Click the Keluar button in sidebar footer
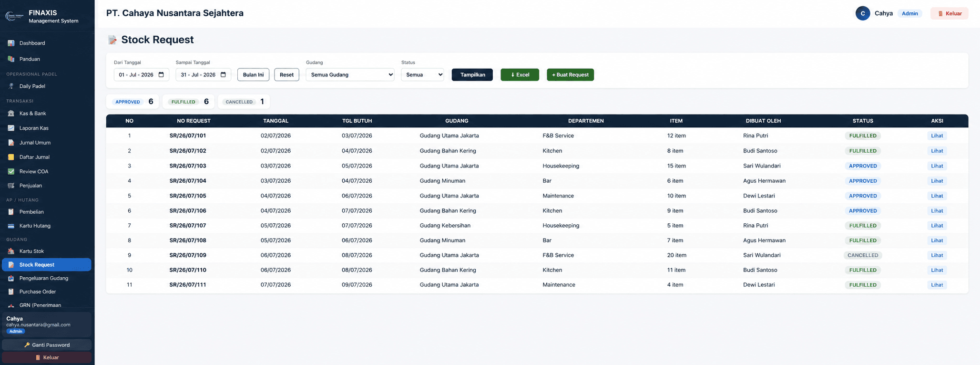The image size is (980, 365). coord(47,357)
